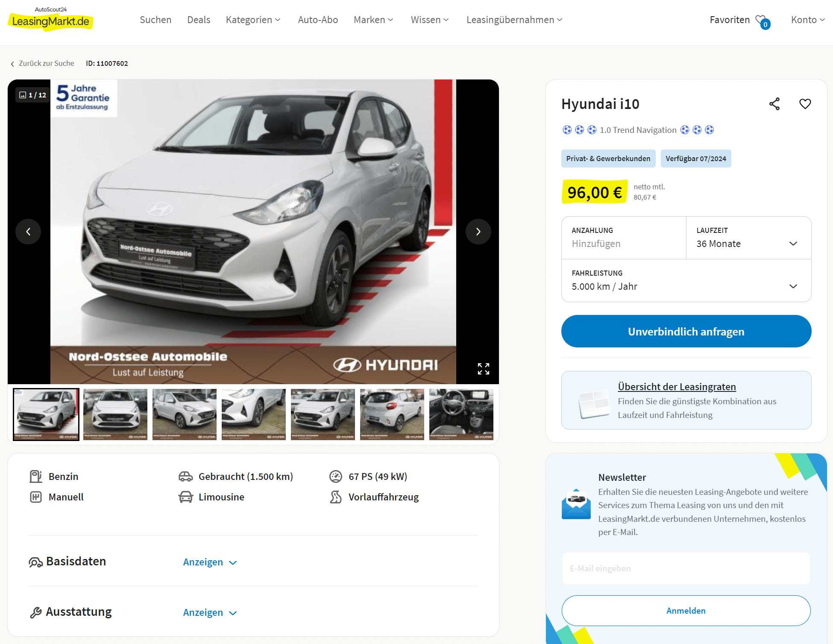
Task: Select third thumbnail of car
Action: [185, 414]
